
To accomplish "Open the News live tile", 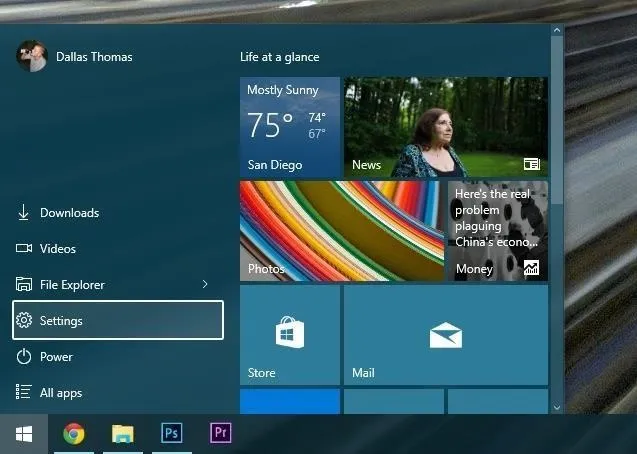I will coord(446,127).
